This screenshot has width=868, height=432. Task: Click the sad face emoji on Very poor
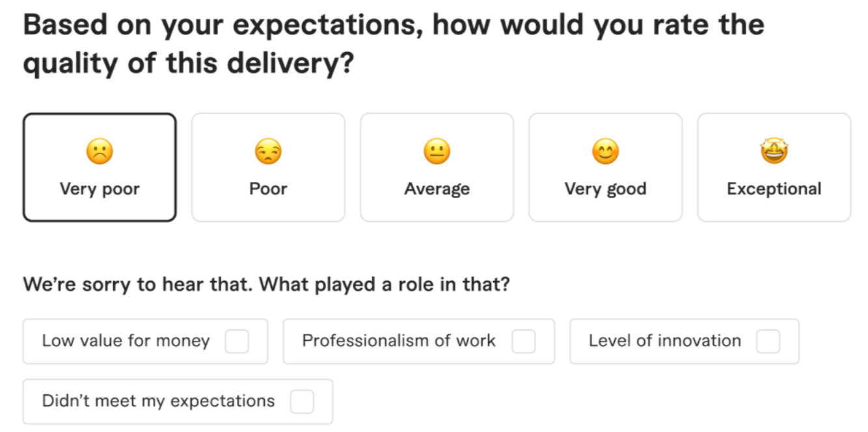click(x=100, y=150)
